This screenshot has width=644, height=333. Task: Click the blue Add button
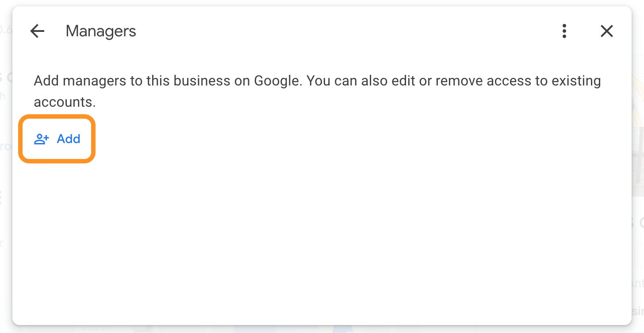click(57, 139)
